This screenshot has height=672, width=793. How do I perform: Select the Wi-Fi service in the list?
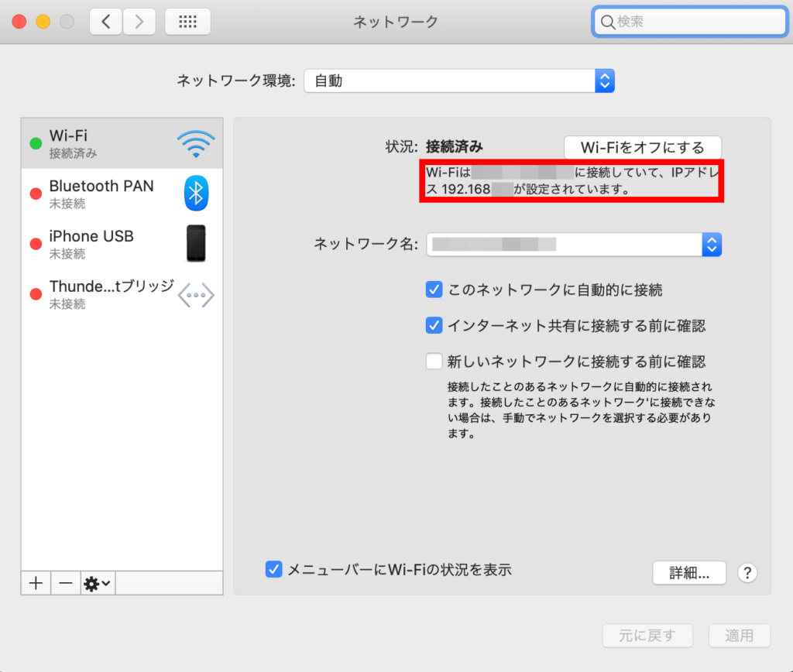click(x=122, y=143)
